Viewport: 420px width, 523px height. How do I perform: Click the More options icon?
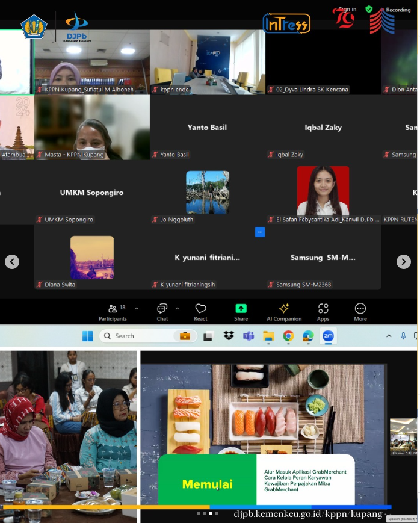coord(360,311)
